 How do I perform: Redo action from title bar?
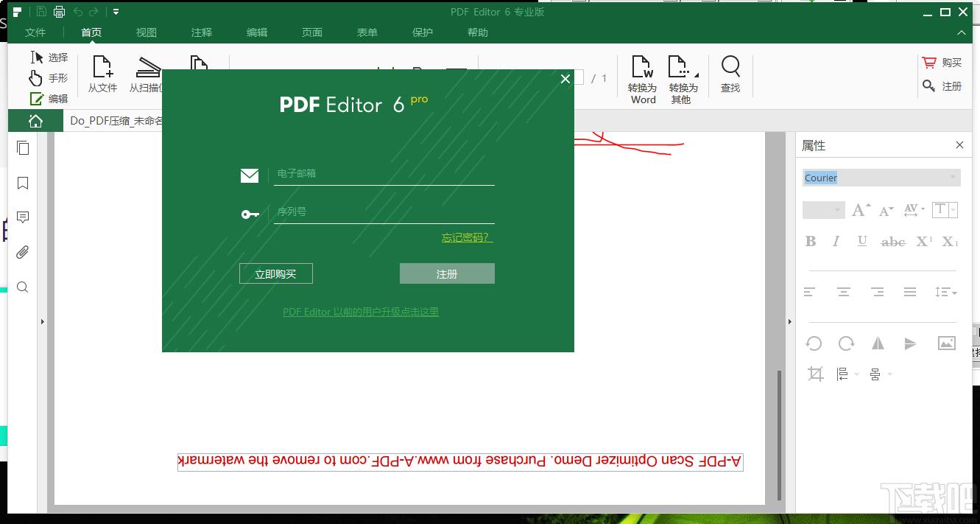tap(94, 12)
